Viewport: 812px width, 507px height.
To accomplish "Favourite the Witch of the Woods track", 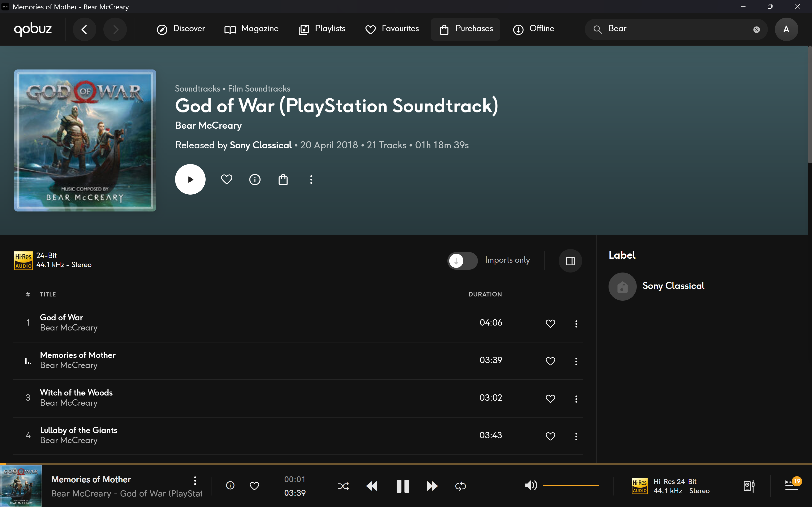I will pos(550,398).
